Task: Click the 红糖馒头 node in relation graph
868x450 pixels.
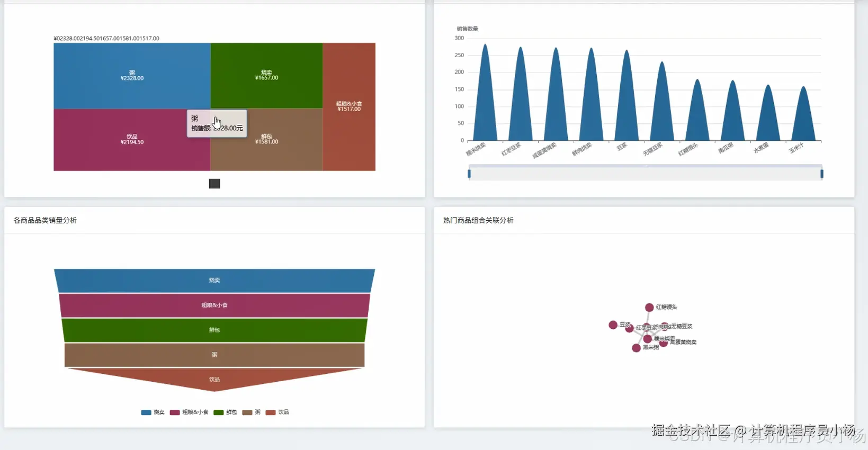Action: pyautogui.click(x=649, y=308)
